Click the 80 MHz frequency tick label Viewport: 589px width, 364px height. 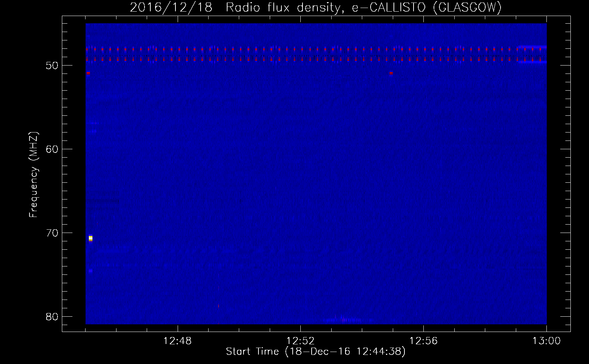pyautogui.click(x=52, y=317)
